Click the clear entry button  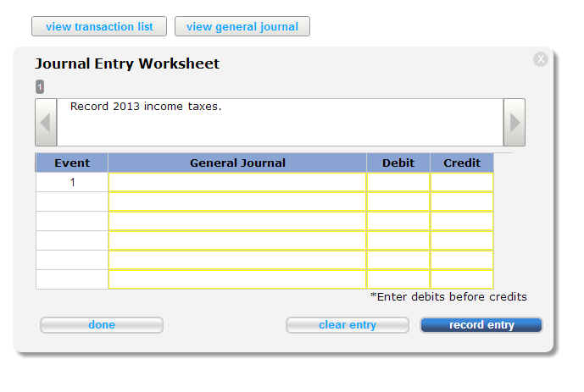[x=348, y=324]
